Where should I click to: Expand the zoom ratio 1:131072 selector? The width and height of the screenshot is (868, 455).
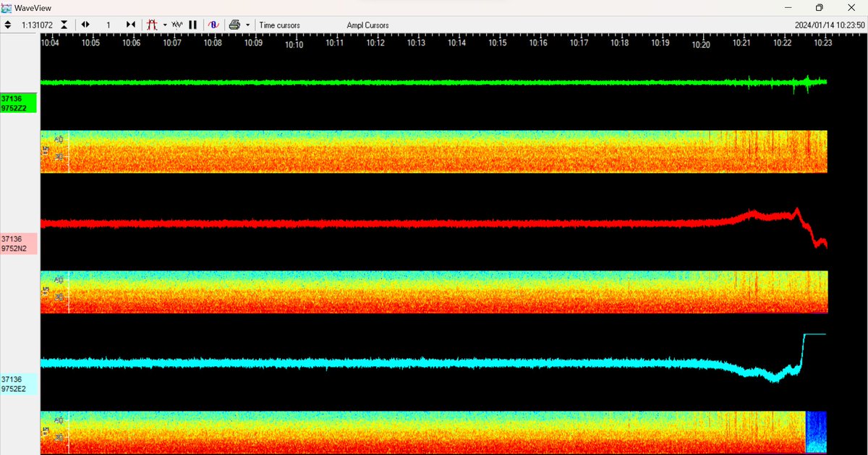click(38, 24)
